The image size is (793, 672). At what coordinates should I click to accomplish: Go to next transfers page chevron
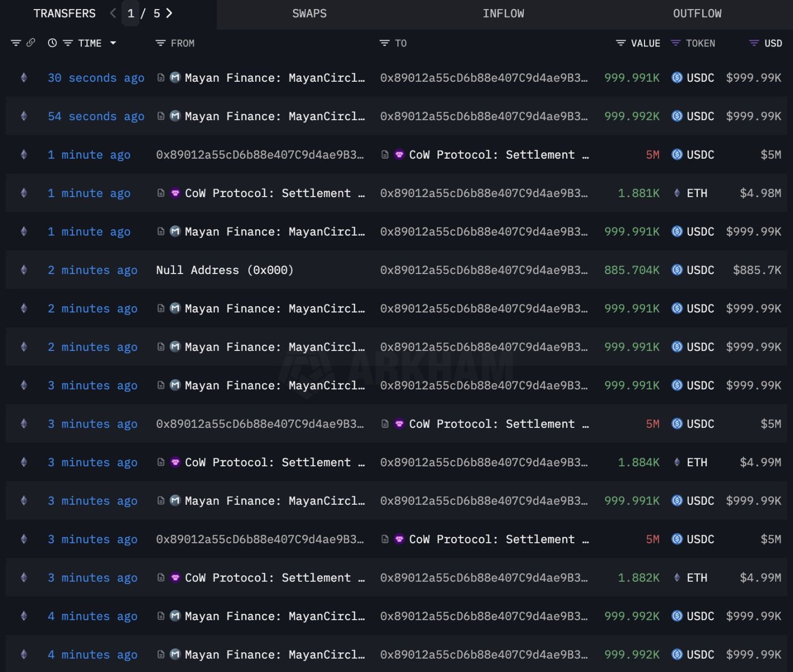[x=169, y=13]
